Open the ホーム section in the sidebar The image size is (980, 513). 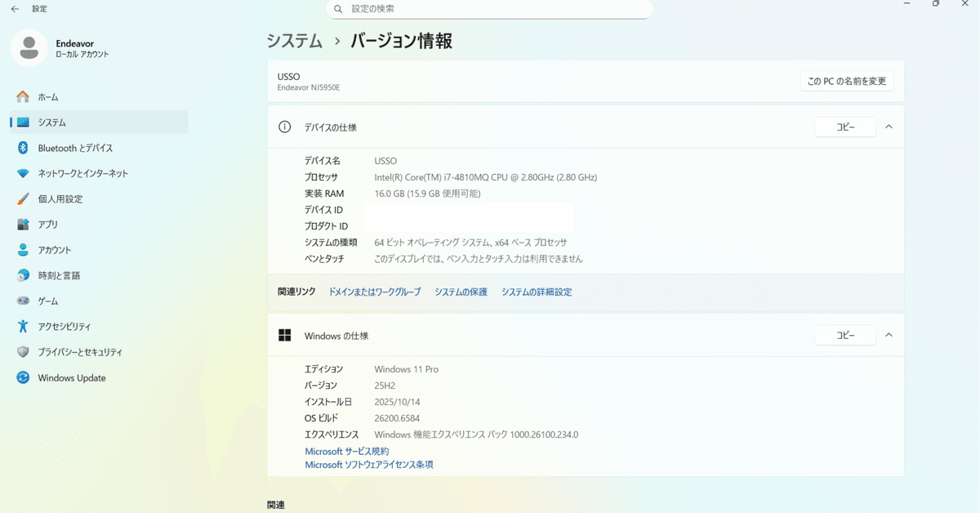tap(49, 96)
